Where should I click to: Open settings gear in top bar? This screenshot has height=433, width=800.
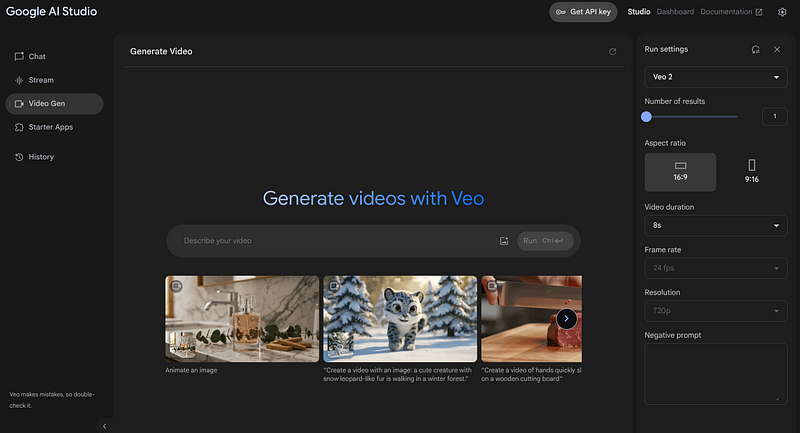click(782, 12)
